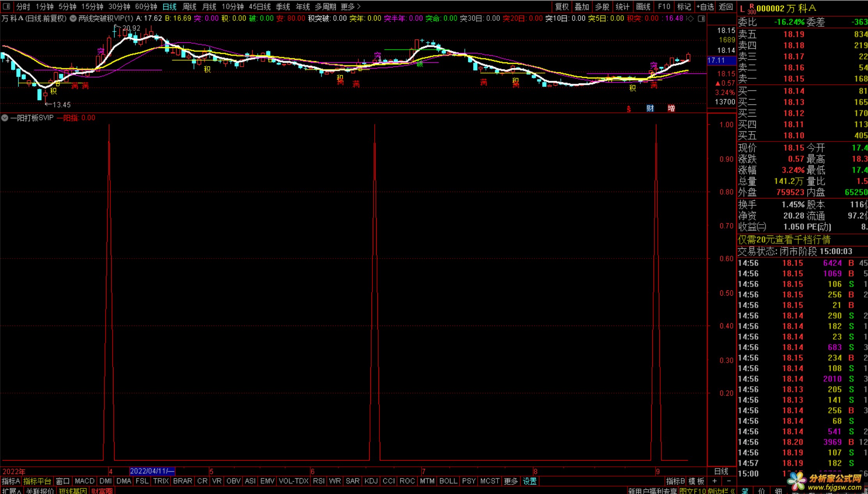Click the 仅需20元查看千档行情 promo link

tap(784, 239)
